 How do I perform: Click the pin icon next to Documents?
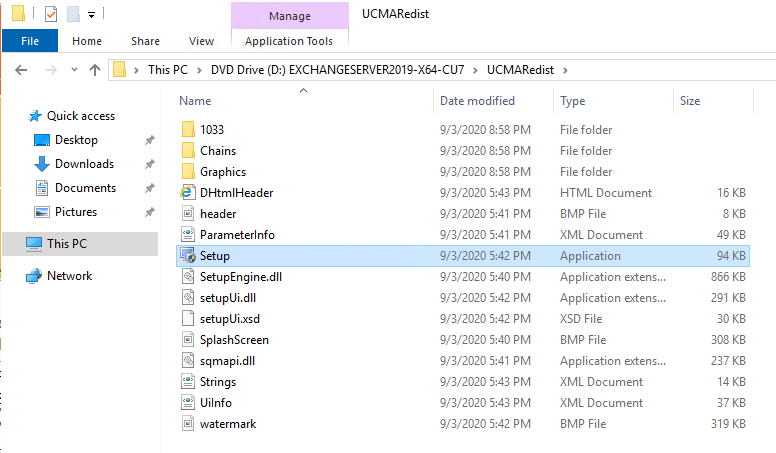(x=149, y=188)
